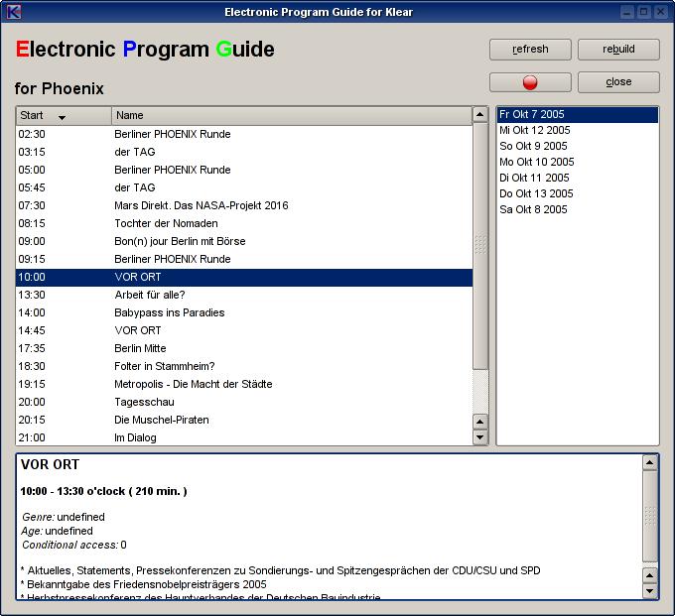This screenshot has height=616, width=675.
Task: Select date Fr Okt 7 2005
Action: click(578, 114)
